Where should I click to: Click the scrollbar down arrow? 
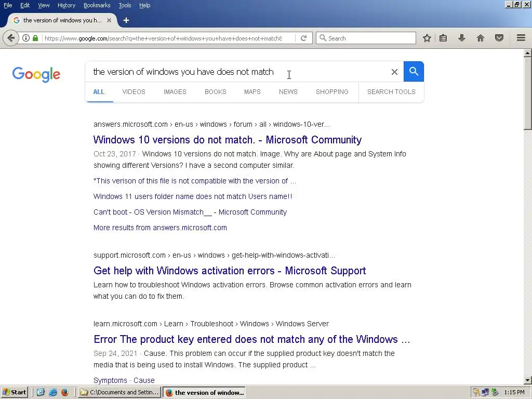click(528, 381)
